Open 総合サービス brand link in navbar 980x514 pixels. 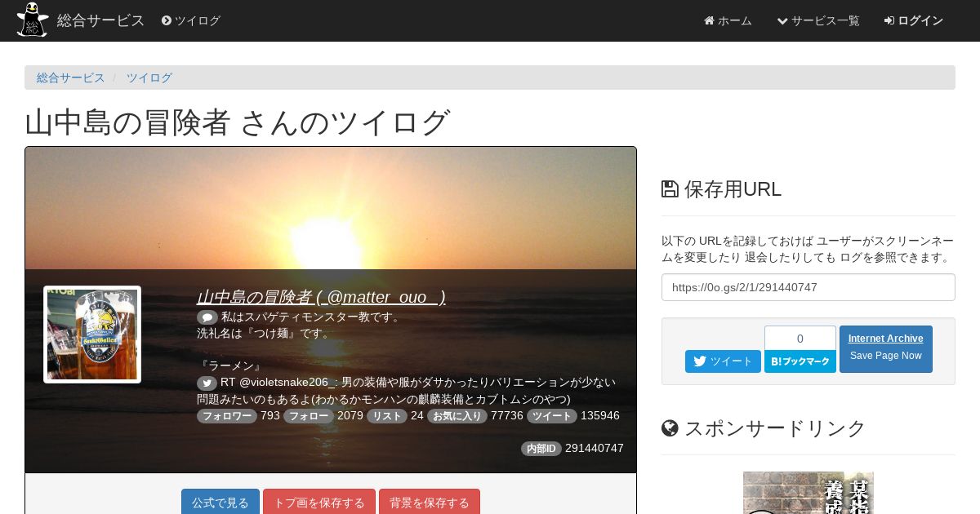[100, 20]
